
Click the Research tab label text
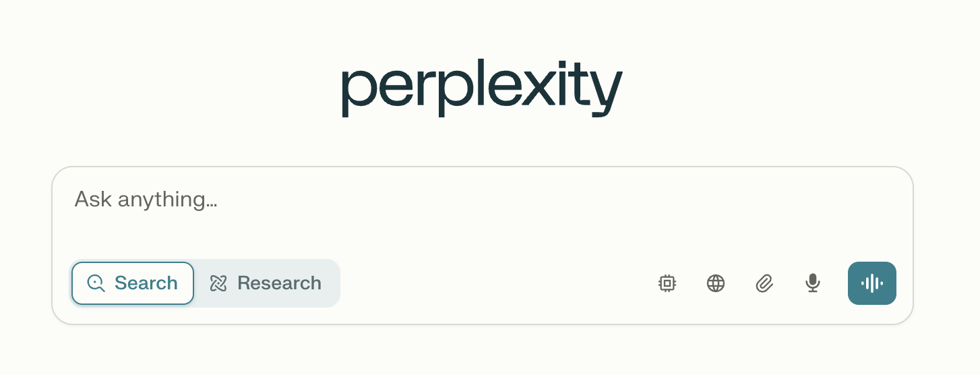(x=279, y=283)
